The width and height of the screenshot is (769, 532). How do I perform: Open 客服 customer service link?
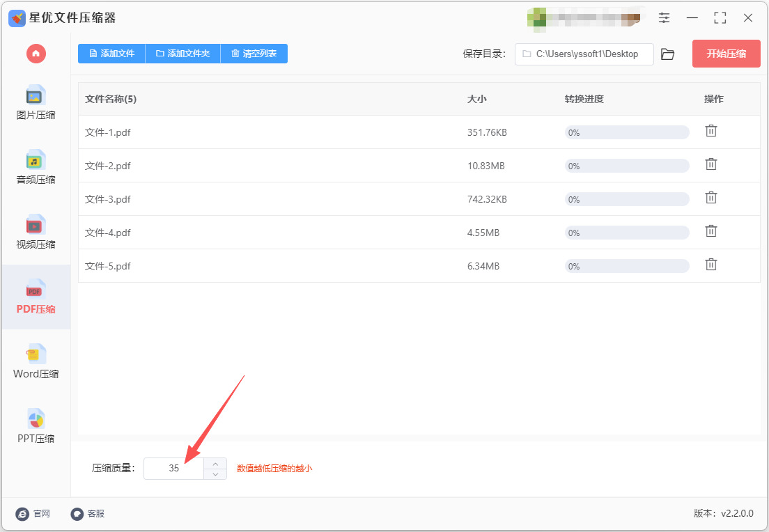(x=88, y=513)
